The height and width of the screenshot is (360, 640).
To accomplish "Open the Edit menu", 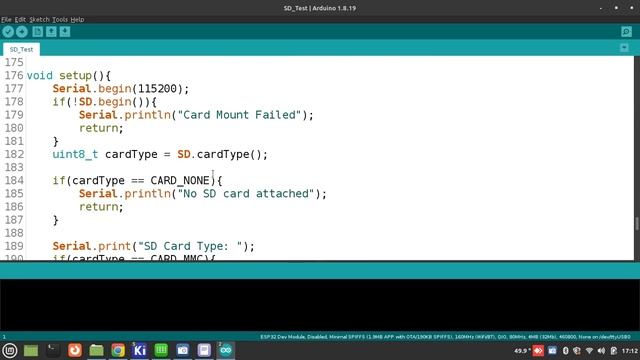I will [x=20, y=20].
